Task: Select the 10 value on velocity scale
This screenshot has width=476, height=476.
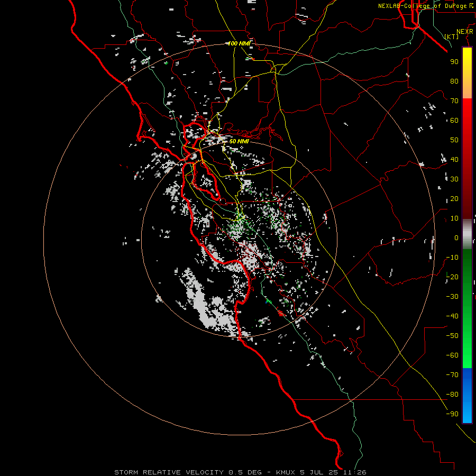Action: [x=454, y=218]
